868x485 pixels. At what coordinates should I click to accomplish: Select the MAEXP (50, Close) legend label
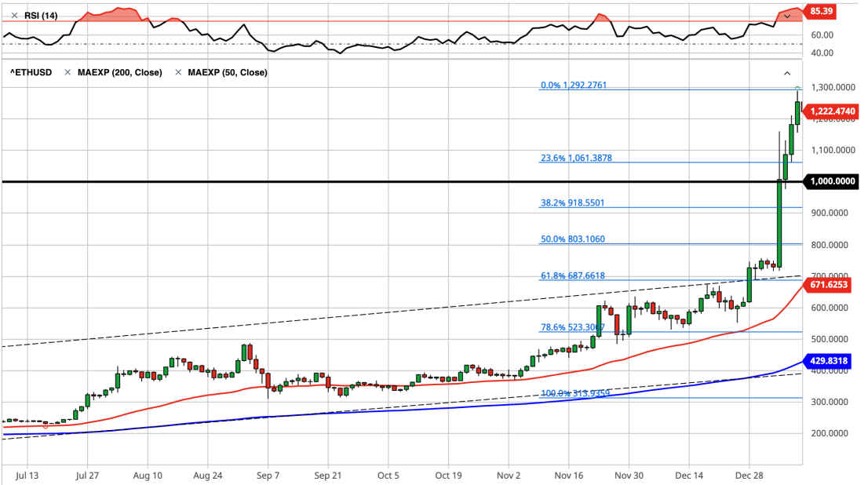(228, 72)
